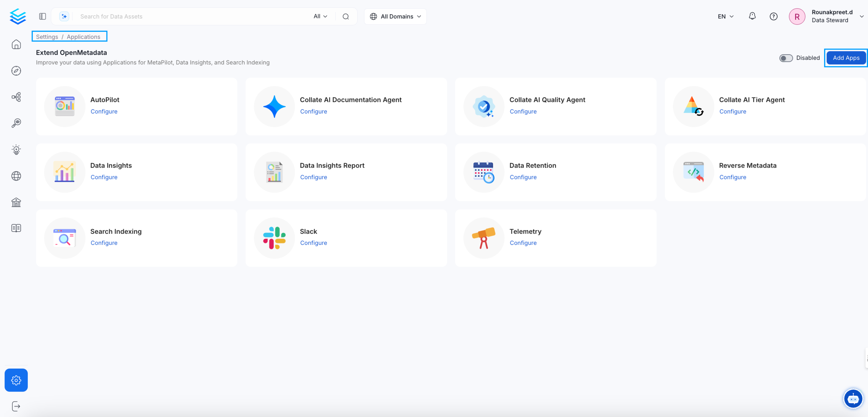Enable the Disabled toggle switch

786,58
